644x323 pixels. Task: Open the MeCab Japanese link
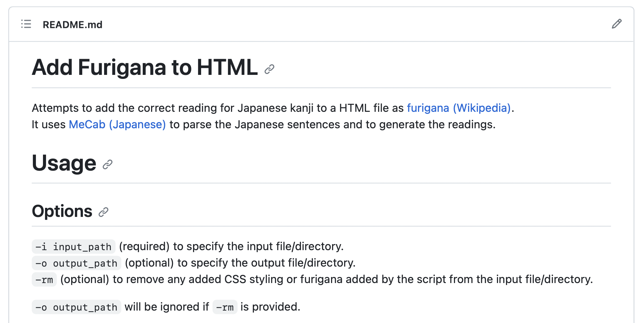click(x=117, y=124)
